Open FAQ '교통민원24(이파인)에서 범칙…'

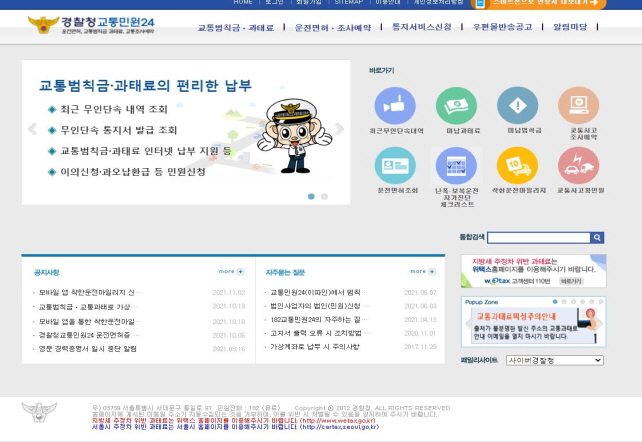pos(319,293)
